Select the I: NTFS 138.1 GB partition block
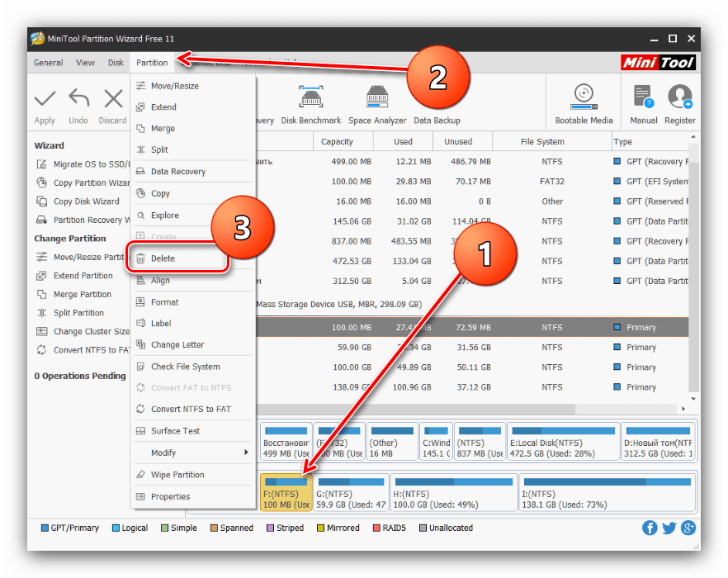 pyautogui.click(x=607, y=492)
